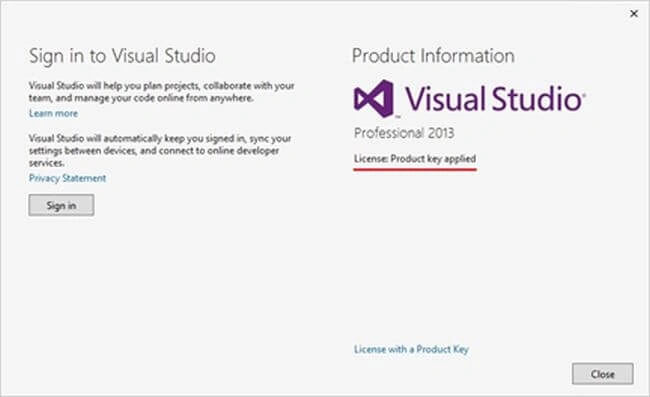Click License with a Product Key link
This screenshot has height=397, width=650.
(411, 349)
